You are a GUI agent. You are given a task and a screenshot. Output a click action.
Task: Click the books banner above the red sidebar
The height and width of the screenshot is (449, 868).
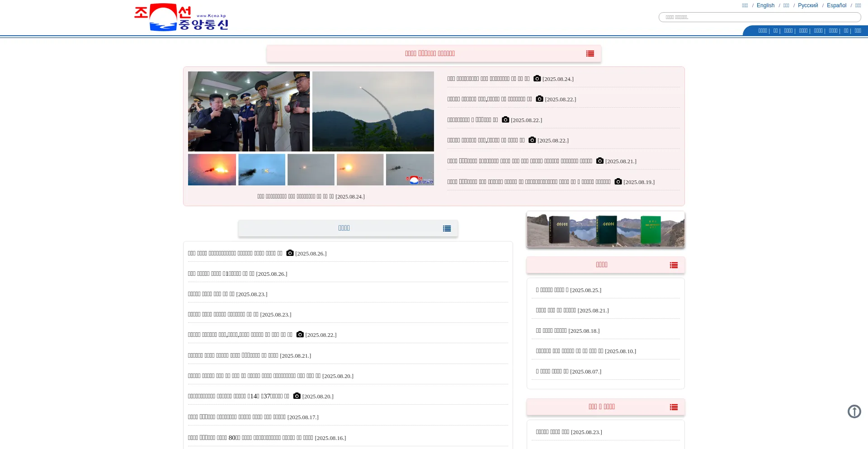[x=606, y=229]
